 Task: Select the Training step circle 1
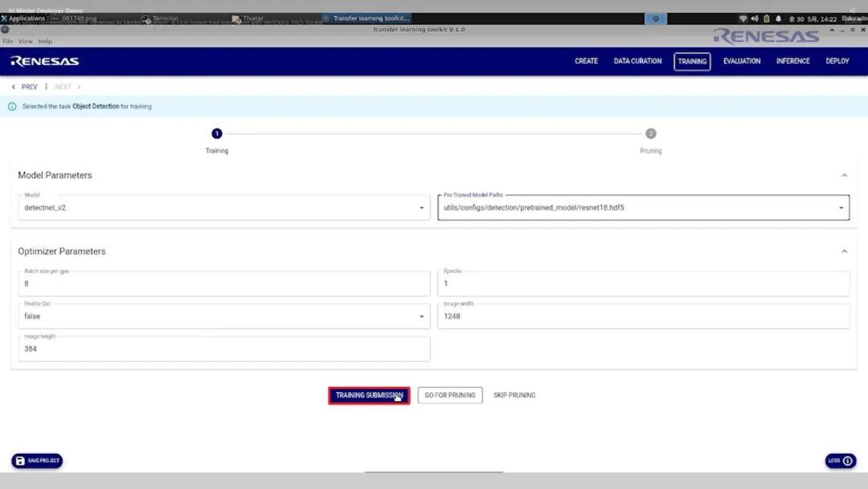216,133
